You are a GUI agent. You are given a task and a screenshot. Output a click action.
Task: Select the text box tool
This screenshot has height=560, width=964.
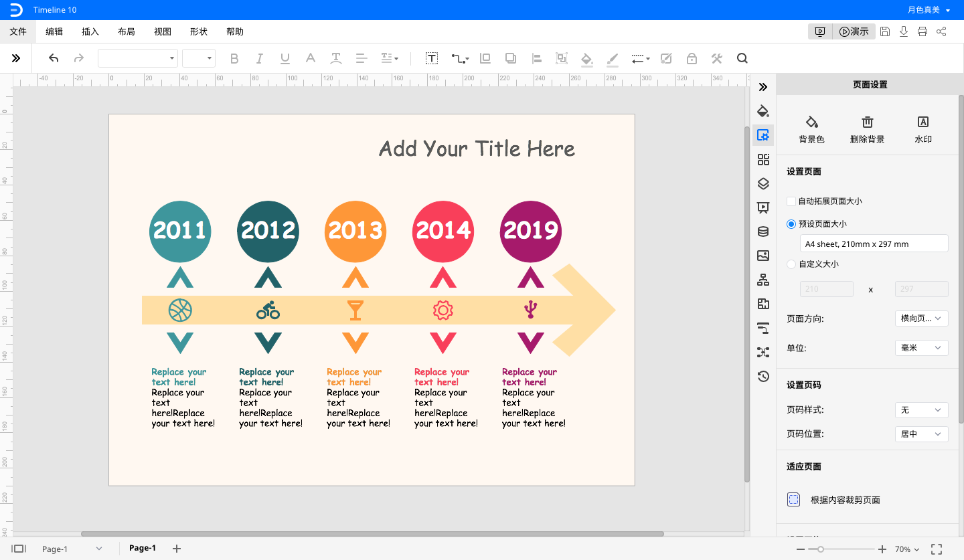click(432, 59)
